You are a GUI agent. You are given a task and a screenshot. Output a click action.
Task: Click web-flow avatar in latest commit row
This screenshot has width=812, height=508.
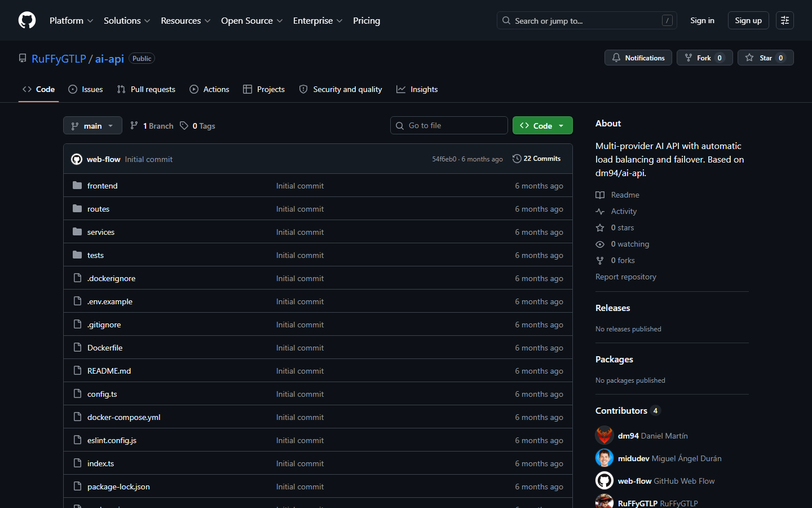[77, 159]
